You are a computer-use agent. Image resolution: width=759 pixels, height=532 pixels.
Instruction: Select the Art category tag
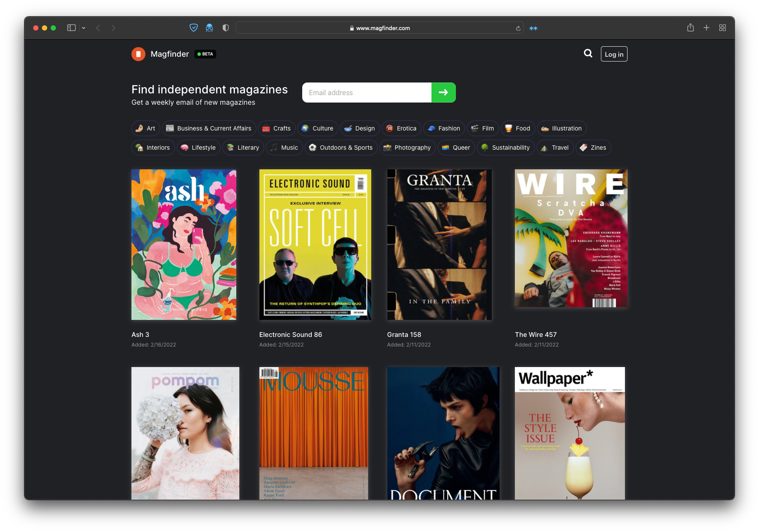tap(146, 128)
